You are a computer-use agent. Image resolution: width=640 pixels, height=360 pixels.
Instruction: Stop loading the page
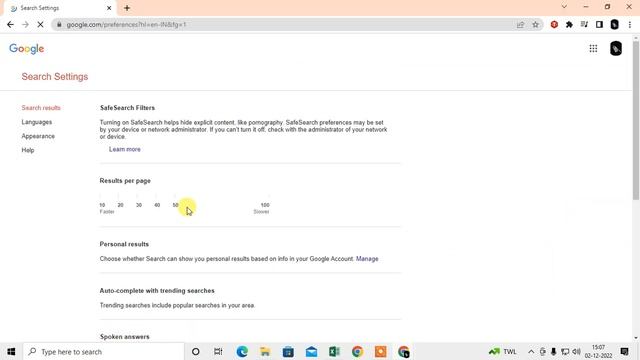click(x=40, y=24)
